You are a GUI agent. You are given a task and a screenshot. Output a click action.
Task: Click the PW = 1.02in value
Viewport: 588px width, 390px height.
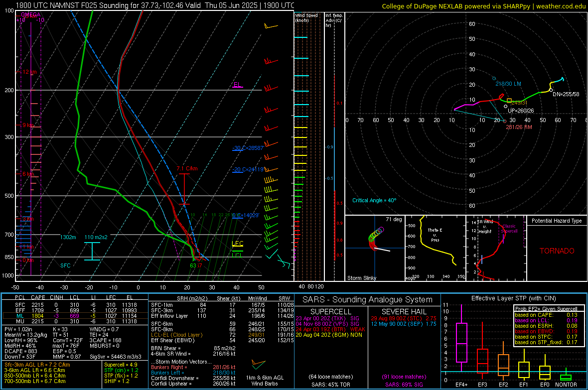pyautogui.click(x=19, y=329)
